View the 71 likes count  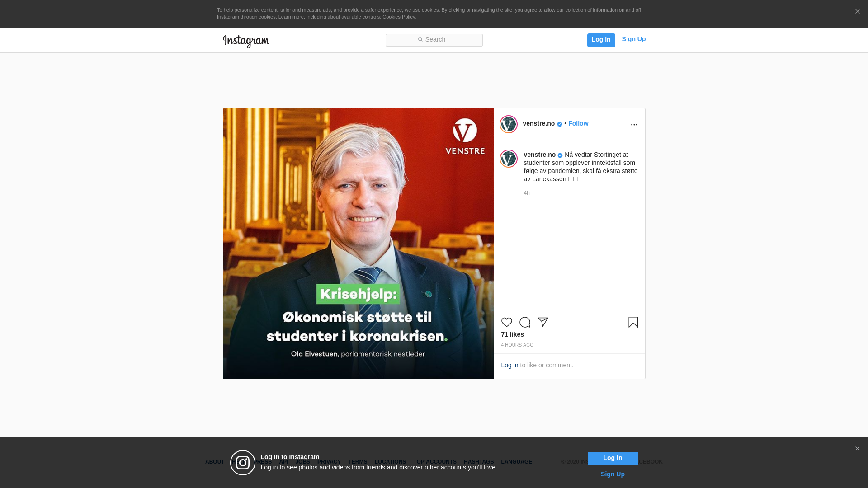pos(512,334)
